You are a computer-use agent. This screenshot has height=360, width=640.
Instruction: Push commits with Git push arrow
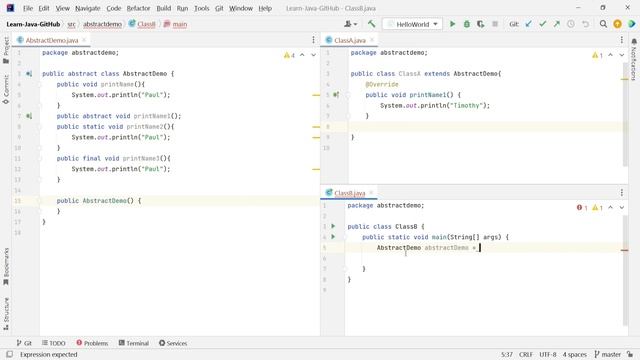[557, 24]
